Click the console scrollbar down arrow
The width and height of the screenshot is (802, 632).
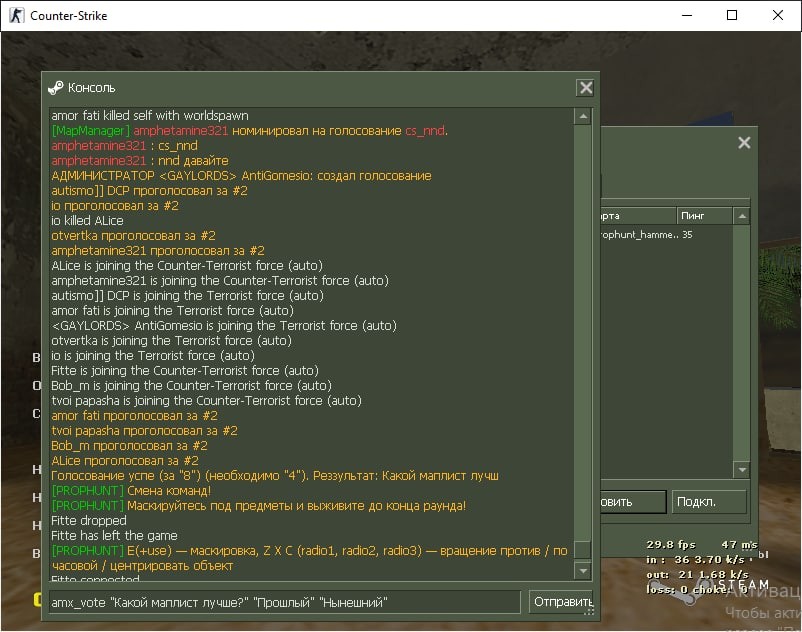(583, 570)
